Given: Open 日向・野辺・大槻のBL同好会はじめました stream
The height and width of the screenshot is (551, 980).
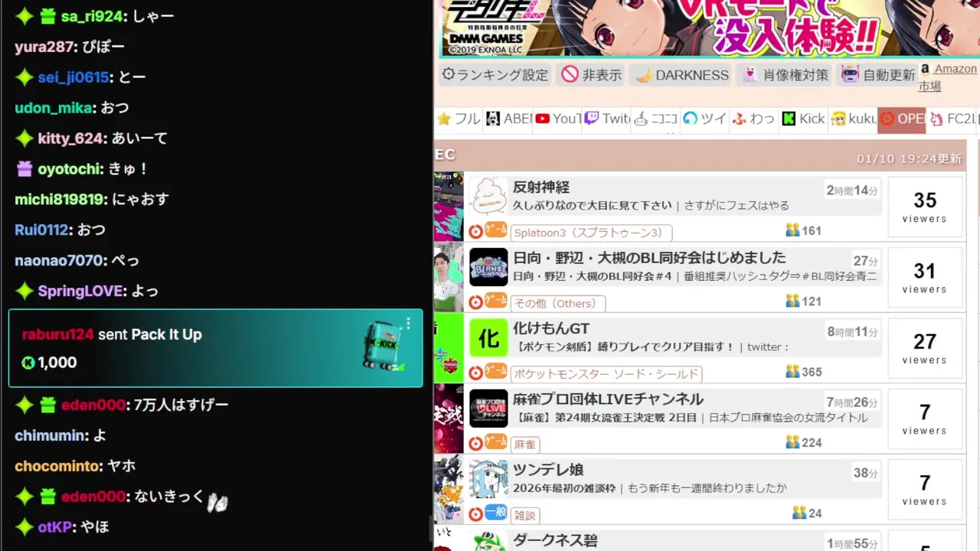Looking at the screenshot, I should [649, 258].
